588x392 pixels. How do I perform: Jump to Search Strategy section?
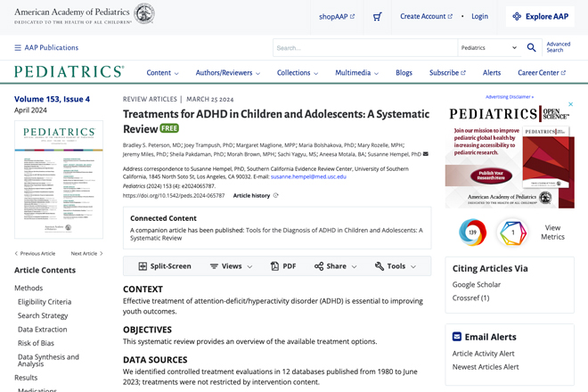tap(43, 316)
